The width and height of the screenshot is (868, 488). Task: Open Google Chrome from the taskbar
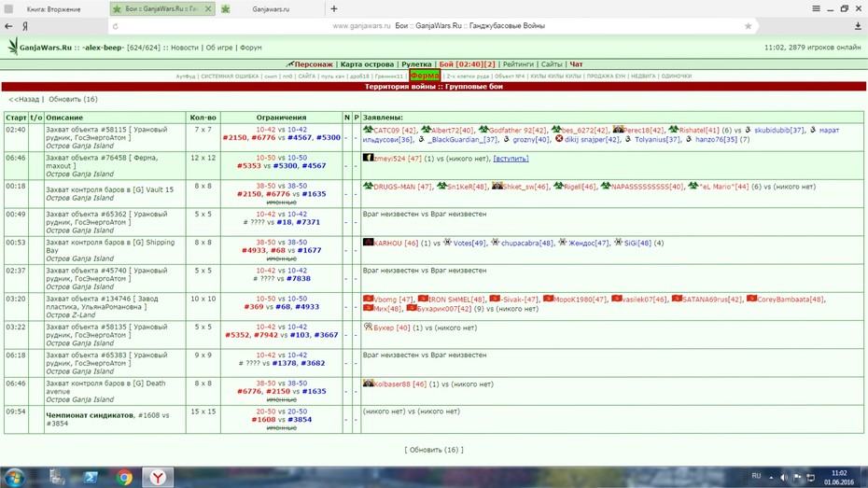coord(124,477)
